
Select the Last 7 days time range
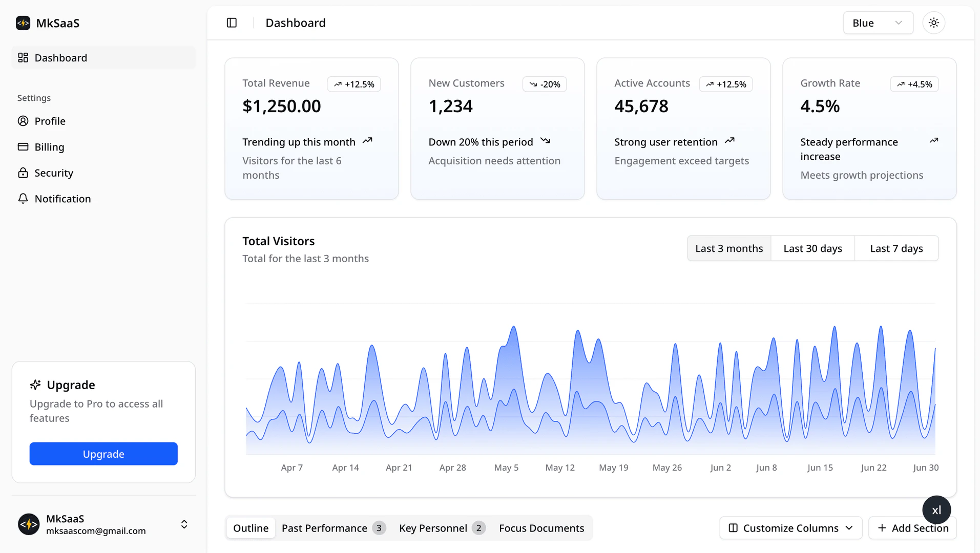[896, 248]
